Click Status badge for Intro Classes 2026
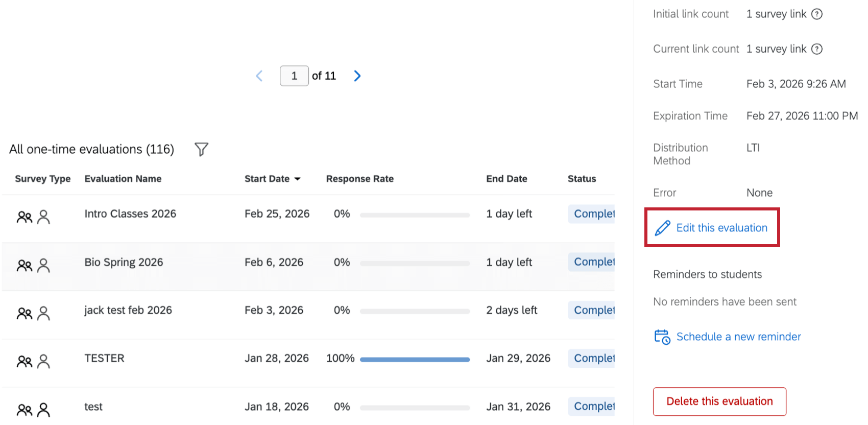The image size is (868, 425). (x=593, y=214)
